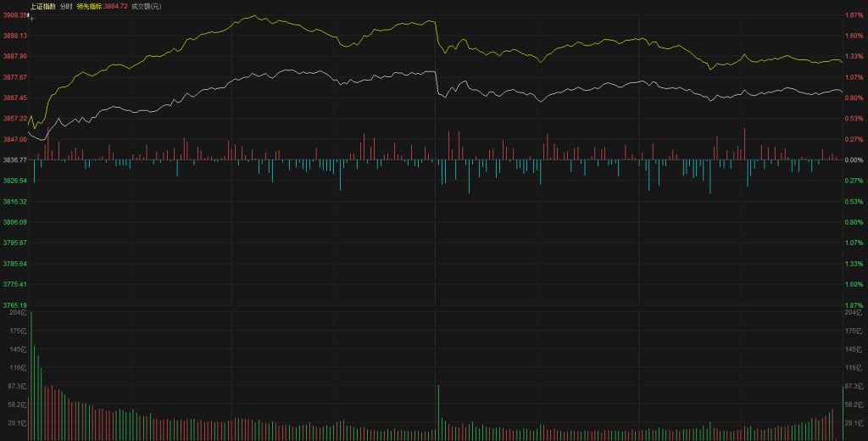Click the 3765.19 bottom price axis label
Viewport: 868px width, 441px height.
point(14,305)
